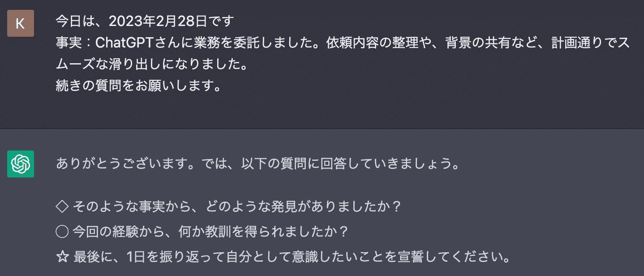644x276 pixels.
Task: Click the green ChatGPT logo icon
Action: click(21, 164)
